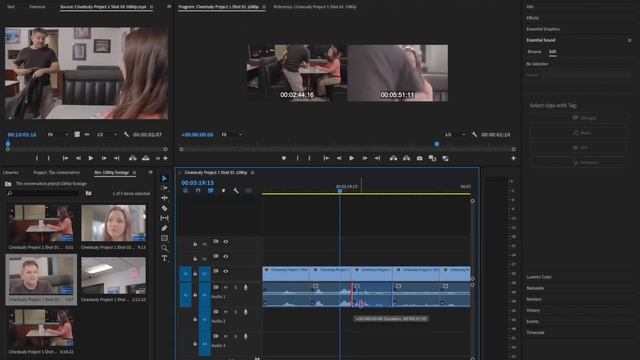Mute the Audio 1 track
640x360 pixels.
(226, 287)
